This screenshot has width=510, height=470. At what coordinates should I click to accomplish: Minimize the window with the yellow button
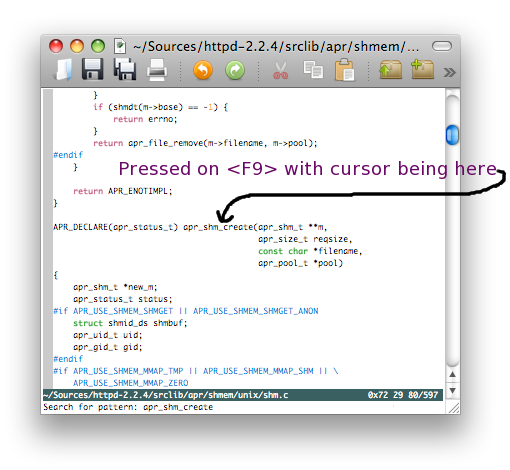77,46
